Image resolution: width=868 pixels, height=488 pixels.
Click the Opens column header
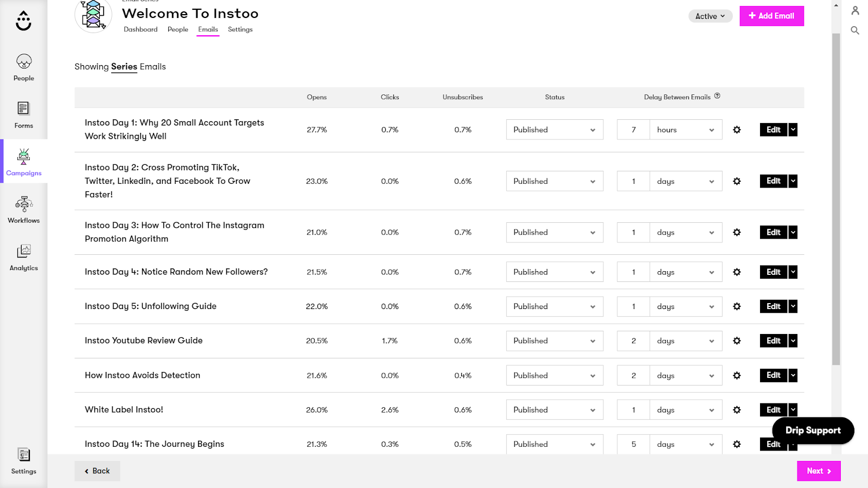(x=317, y=97)
